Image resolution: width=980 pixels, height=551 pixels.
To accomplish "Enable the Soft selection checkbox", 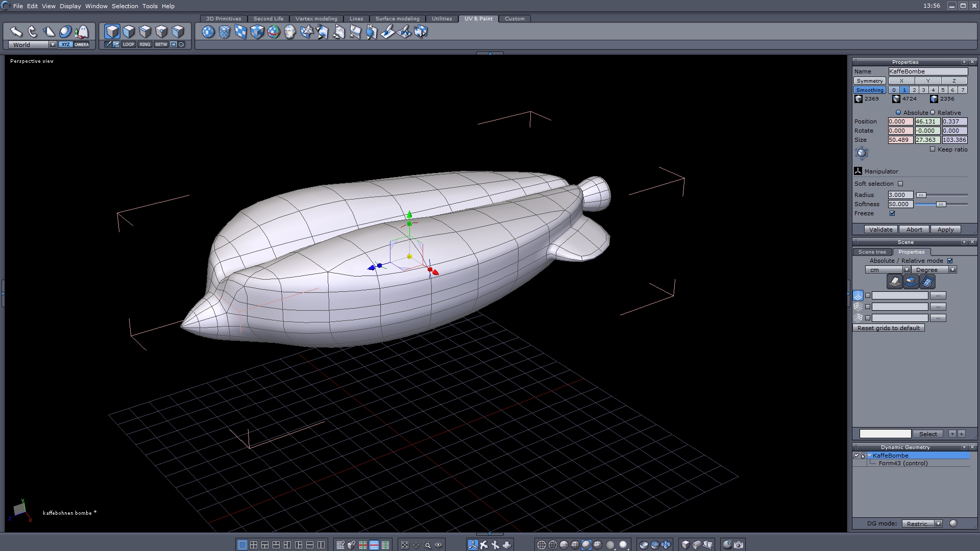I will click(900, 184).
